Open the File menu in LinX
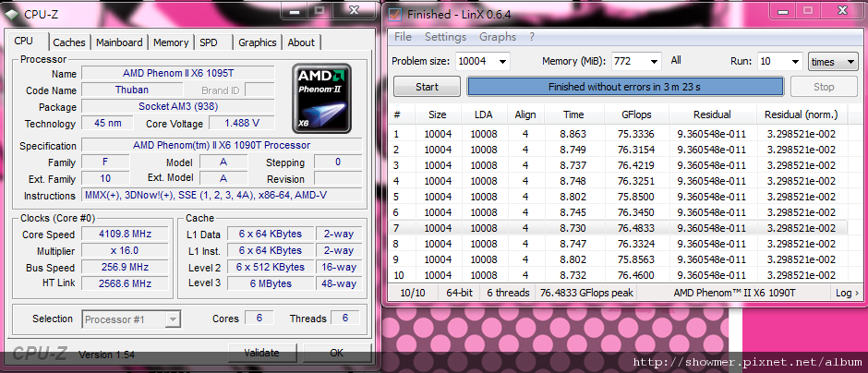The width and height of the screenshot is (868, 373). 403,37
